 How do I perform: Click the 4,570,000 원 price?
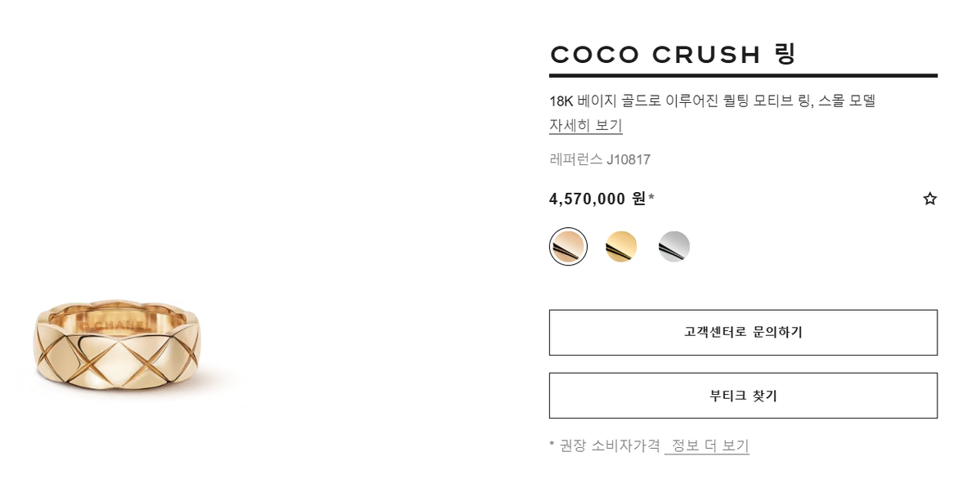tap(597, 199)
